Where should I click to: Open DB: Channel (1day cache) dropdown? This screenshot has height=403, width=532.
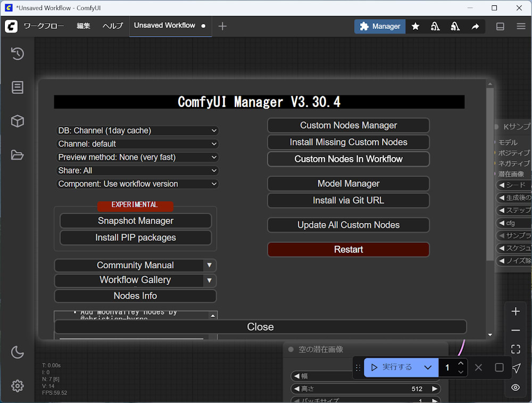pyautogui.click(x=137, y=131)
